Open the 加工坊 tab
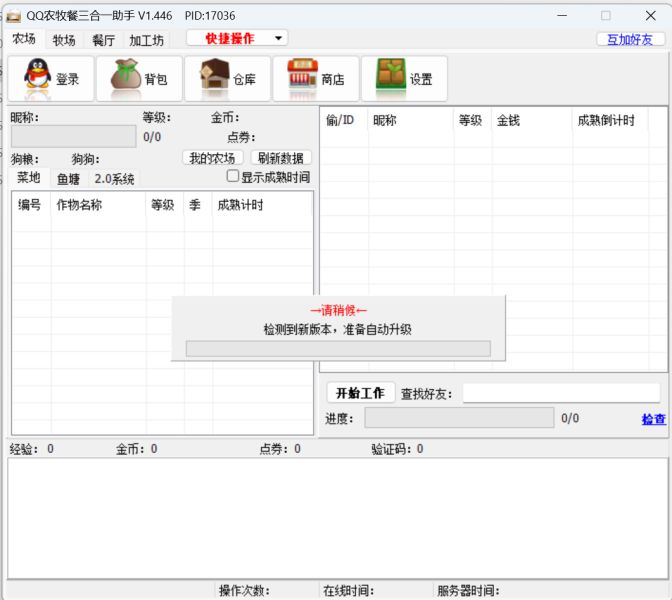This screenshot has height=600, width=672. tap(146, 40)
